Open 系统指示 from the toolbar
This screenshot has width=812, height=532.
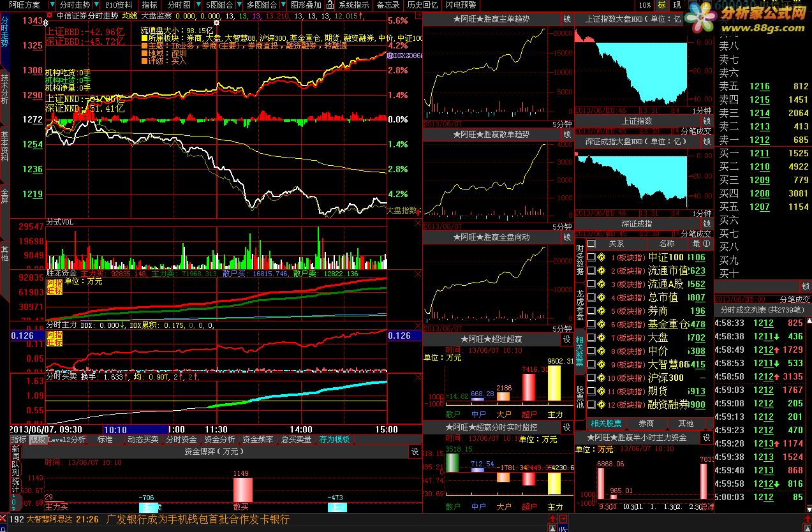[353, 4]
